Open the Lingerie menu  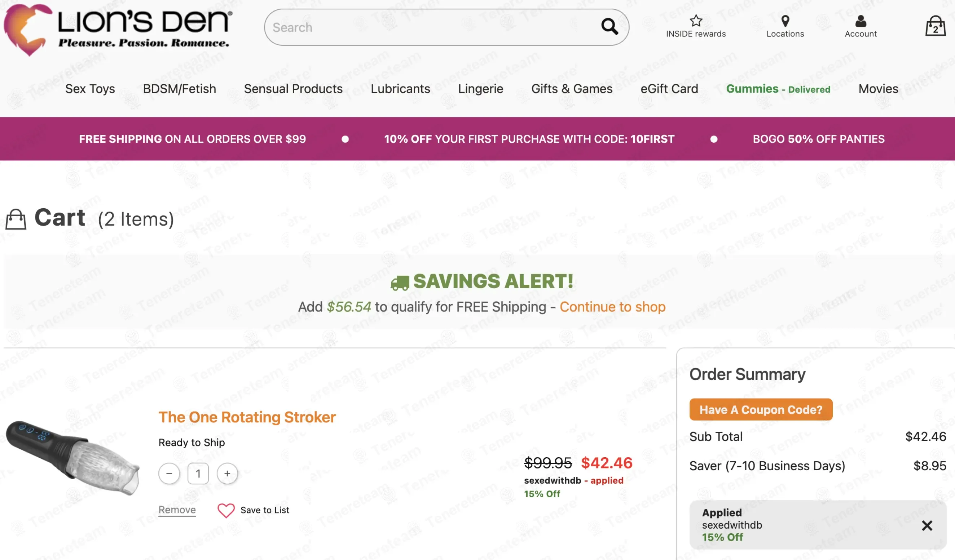coord(480,89)
